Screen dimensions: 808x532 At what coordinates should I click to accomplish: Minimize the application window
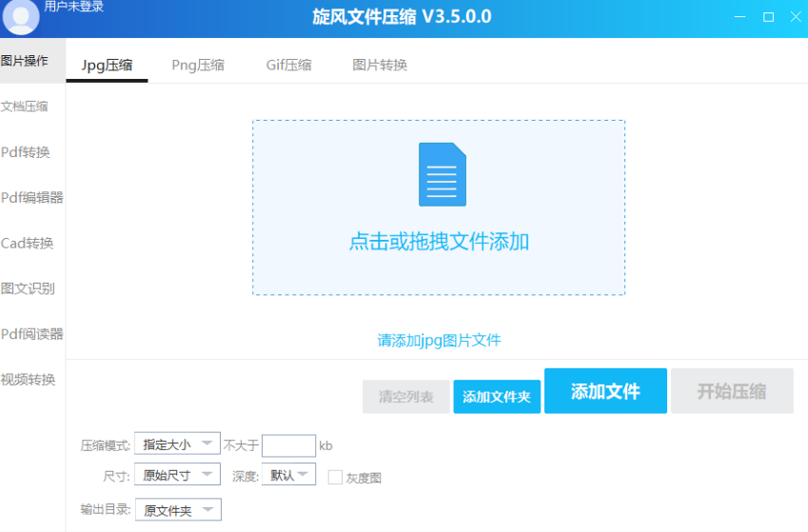coord(740,17)
